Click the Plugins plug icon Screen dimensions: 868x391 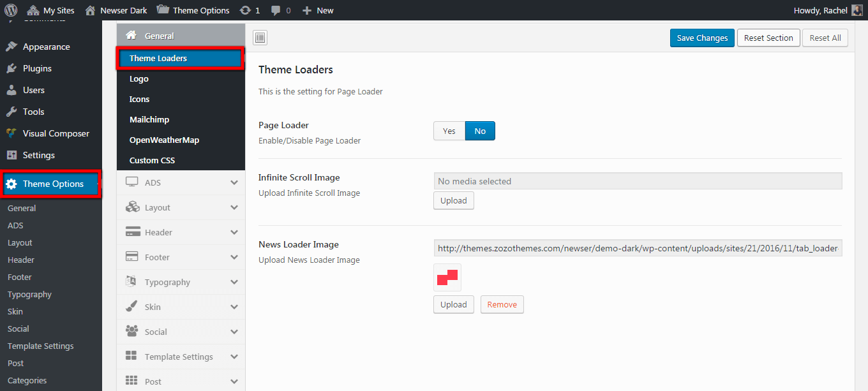coord(11,68)
